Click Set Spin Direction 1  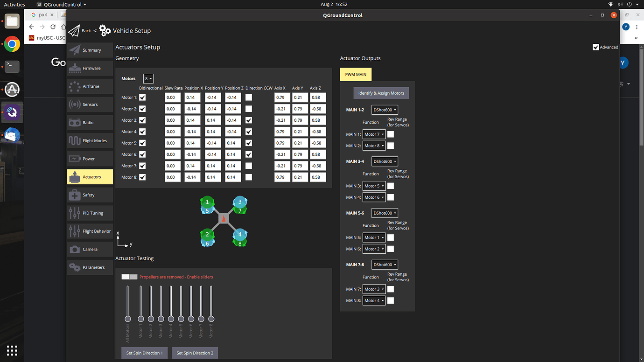(x=144, y=353)
